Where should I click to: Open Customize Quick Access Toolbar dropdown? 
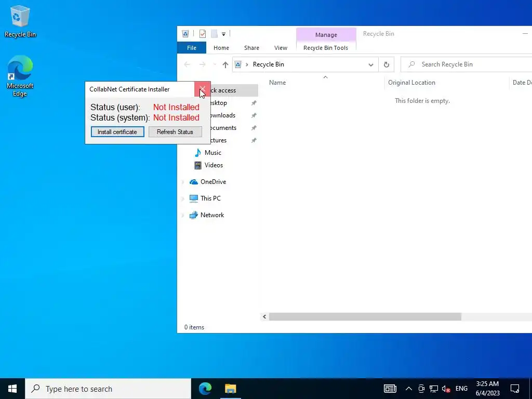click(x=223, y=34)
